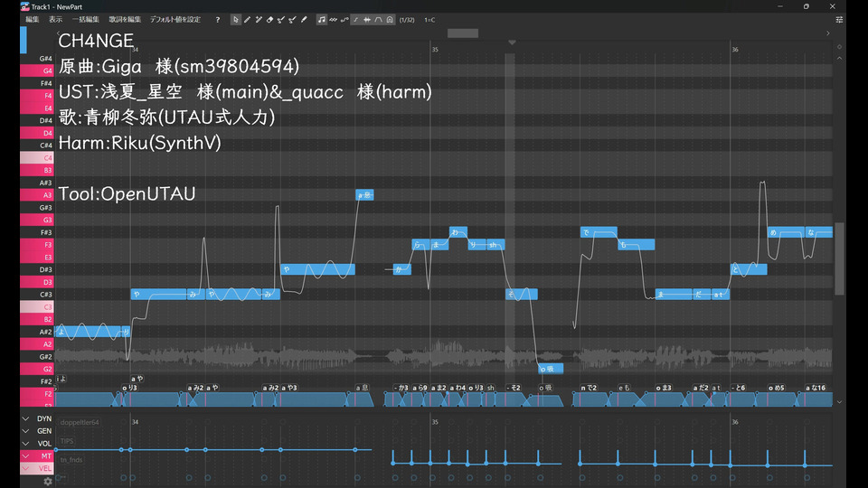Toggle vibrato display icon
Screen dimensions: 868x488
pyautogui.click(x=334, y=20)
